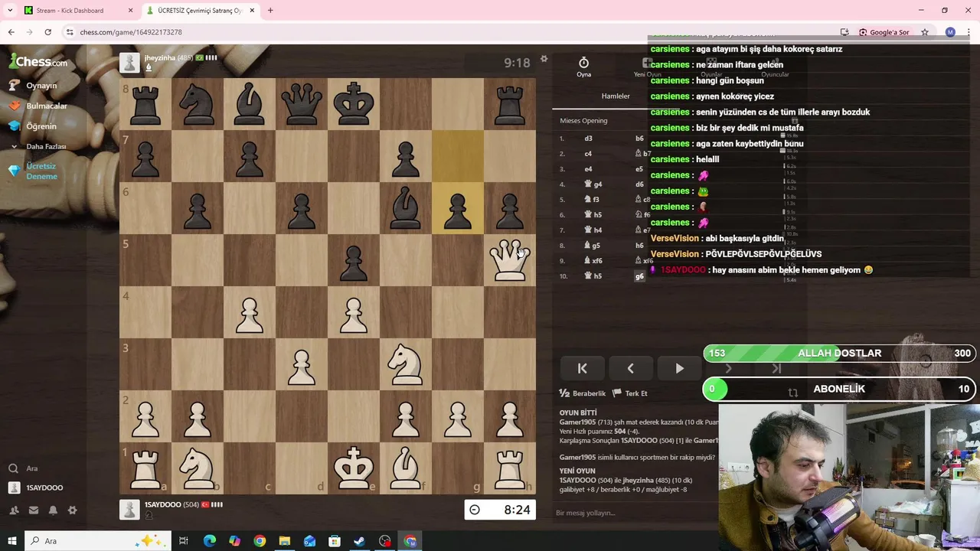Click the Mieses Opening label
This screenshot has height=551, width=980.
pyautogui.click(x=583, y=121)
